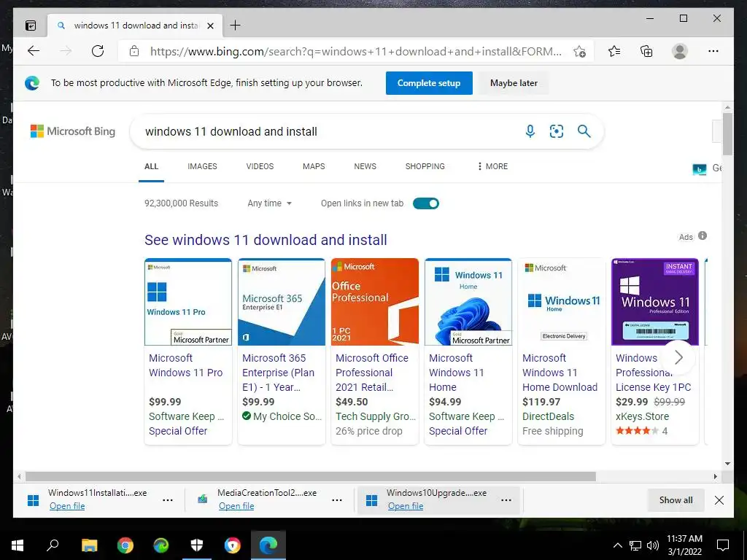Screen dimensions: 747x560
Task: Switch to the SHOPPING tab
Action: [x=425, y=166]
